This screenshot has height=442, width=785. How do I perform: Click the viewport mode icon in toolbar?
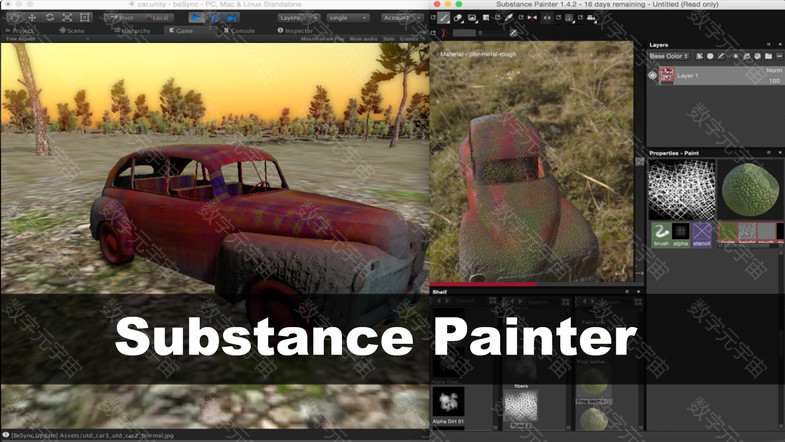[x=569, y=18]
